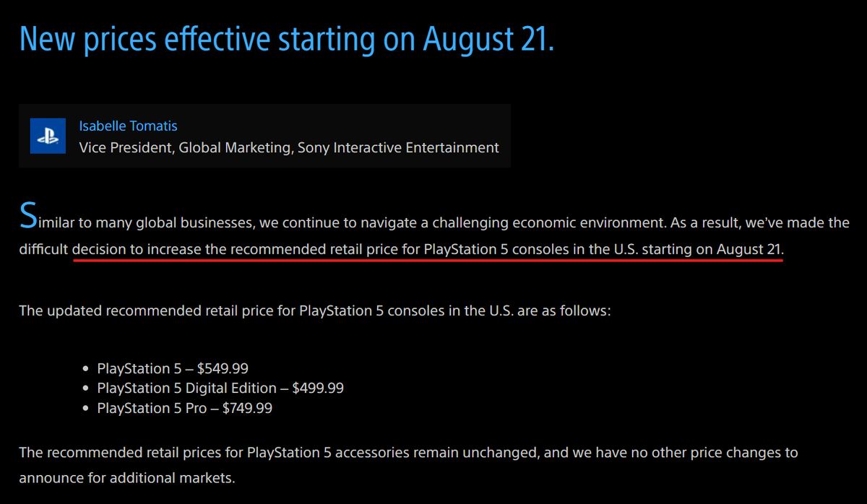Click the "updated recommended retail price" paragraph

tap(315, 311)
